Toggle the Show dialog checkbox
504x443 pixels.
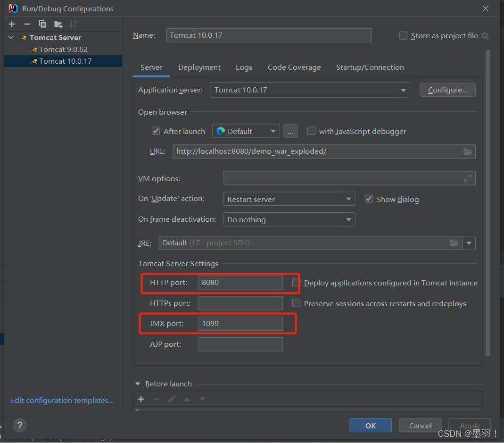point(369,199)
